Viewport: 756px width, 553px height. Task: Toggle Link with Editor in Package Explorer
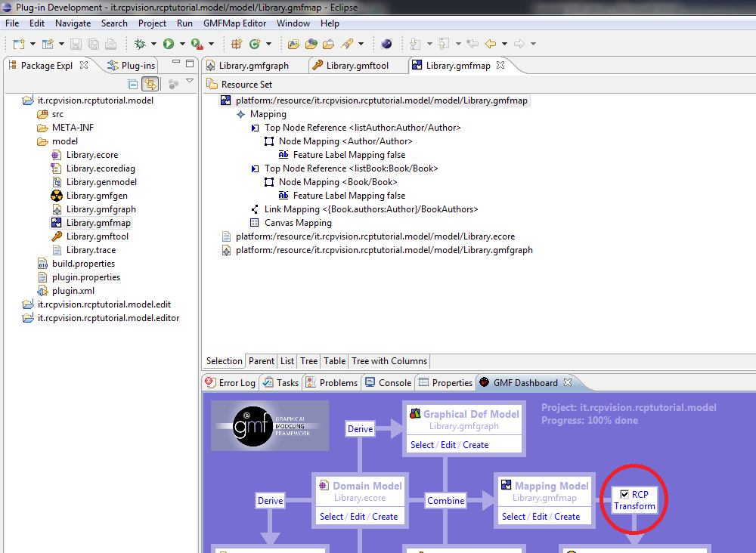click(x=150, y=85)
